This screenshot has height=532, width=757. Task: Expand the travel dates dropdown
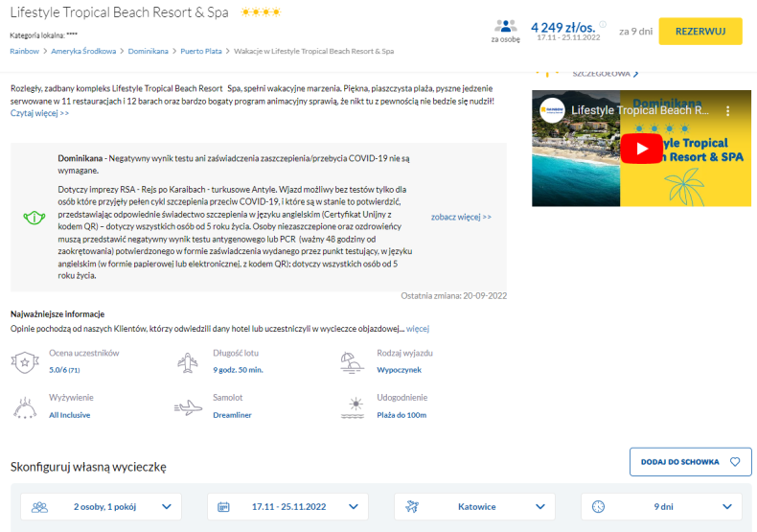(288, 506)
